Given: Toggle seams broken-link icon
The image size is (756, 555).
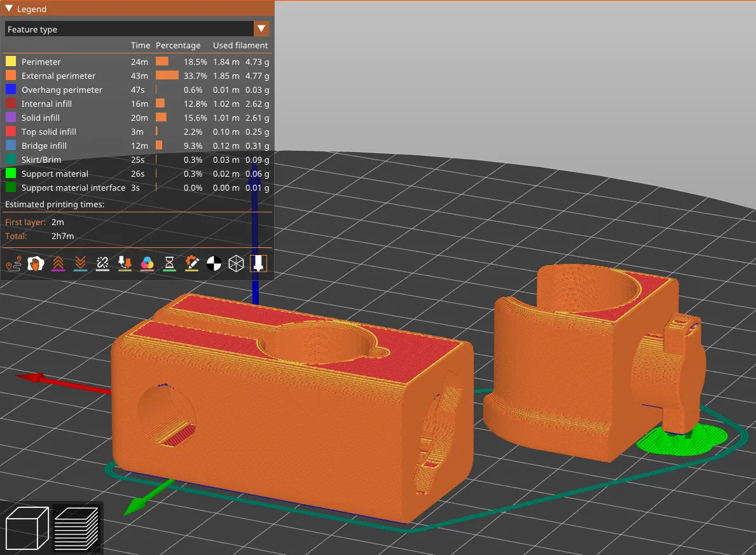Looking at the screenshot, I should pyautogui.click(x=102, y=264).
